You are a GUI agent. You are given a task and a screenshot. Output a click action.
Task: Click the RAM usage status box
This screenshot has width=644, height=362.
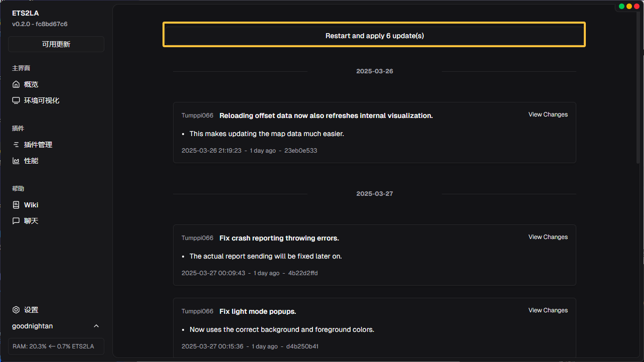56,346
